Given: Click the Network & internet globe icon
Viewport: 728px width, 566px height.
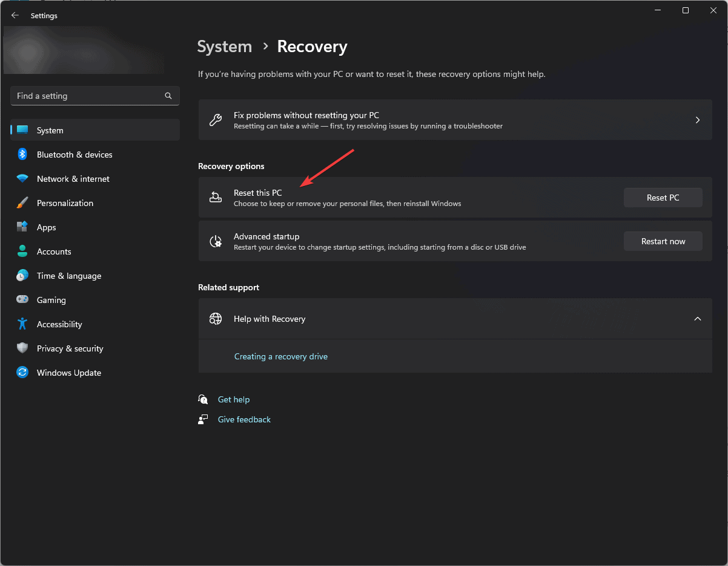Looking at the screenshot, I should click(22, 178).
